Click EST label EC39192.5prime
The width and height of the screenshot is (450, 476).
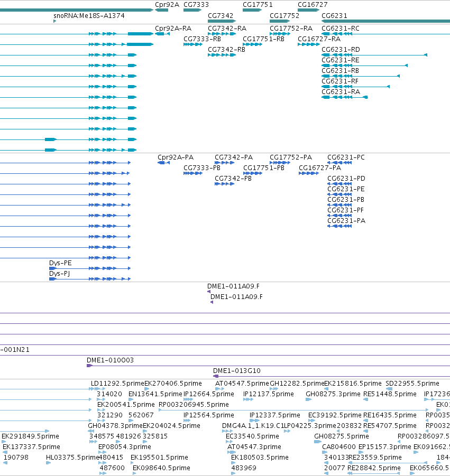tap(335, 415)
